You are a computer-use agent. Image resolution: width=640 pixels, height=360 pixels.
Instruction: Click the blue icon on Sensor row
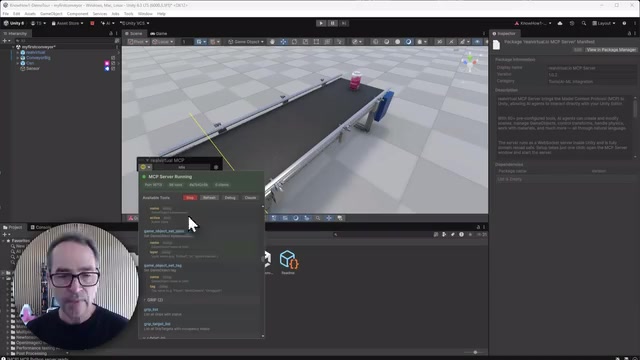coord(107,69)
